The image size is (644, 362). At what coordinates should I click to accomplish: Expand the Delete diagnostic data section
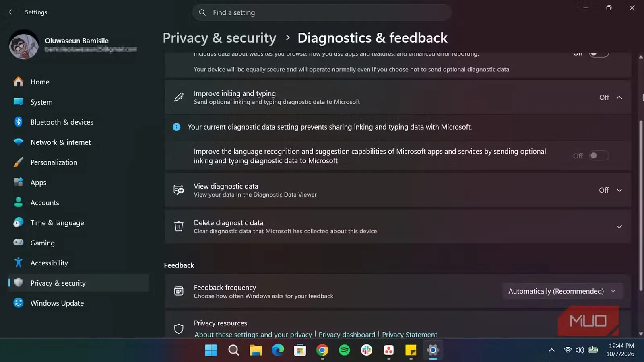619,227
